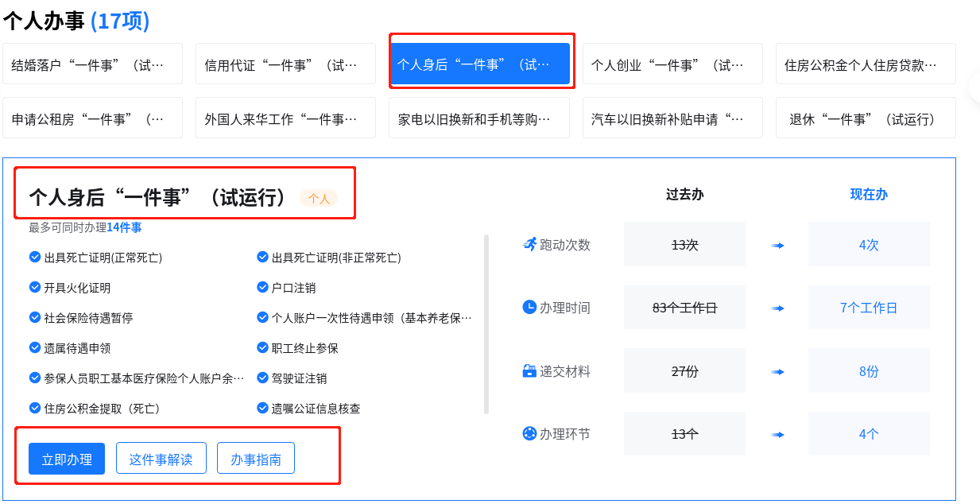
Task: Toggle the 开具火化证明 checkmark
Action: [x=35, y=287]
